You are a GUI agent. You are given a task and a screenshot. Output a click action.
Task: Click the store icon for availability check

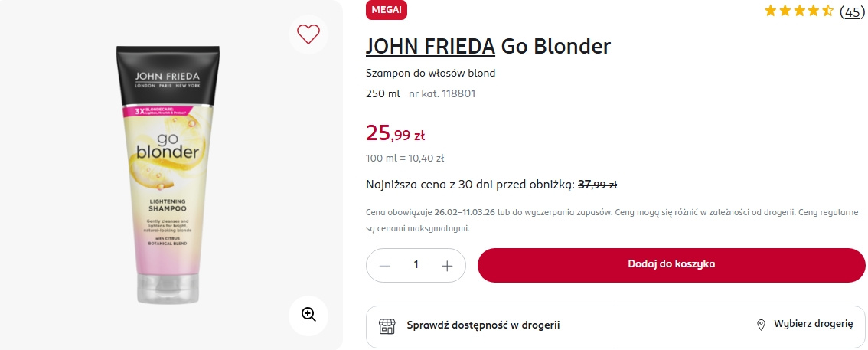[x=387, y=325]
